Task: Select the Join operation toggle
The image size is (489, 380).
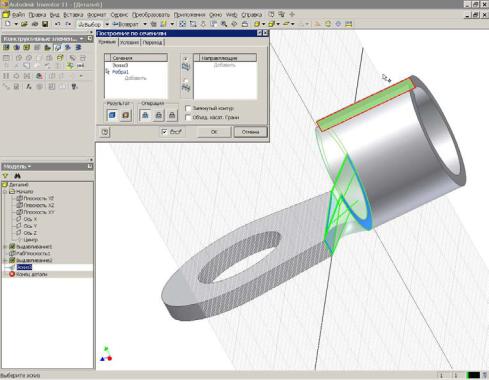Action: pos(145,115)
